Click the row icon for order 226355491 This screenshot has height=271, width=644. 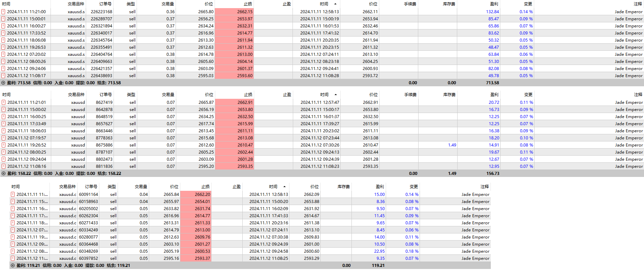point(3,47)
